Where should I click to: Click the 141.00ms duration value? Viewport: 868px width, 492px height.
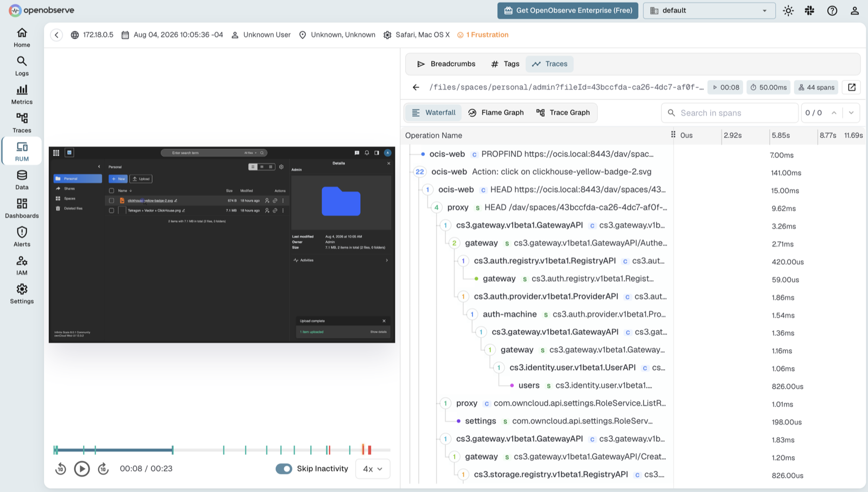click(786, 173)
